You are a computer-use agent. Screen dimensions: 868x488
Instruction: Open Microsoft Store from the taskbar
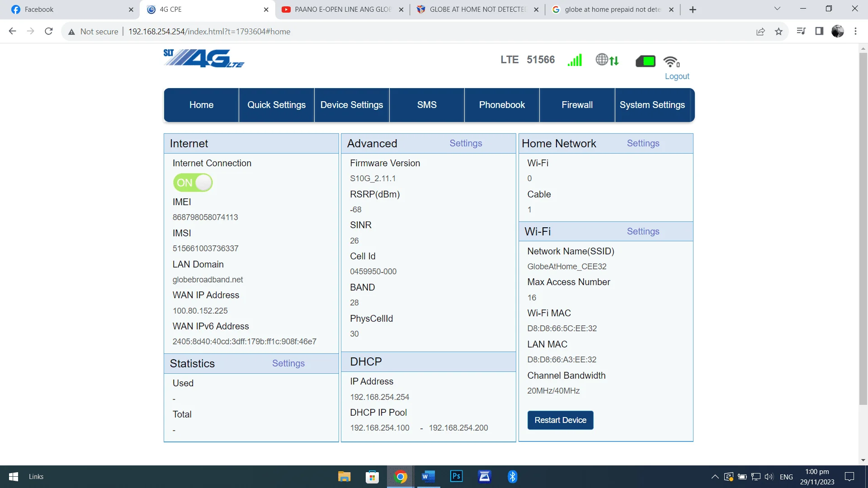pos(372,477)
